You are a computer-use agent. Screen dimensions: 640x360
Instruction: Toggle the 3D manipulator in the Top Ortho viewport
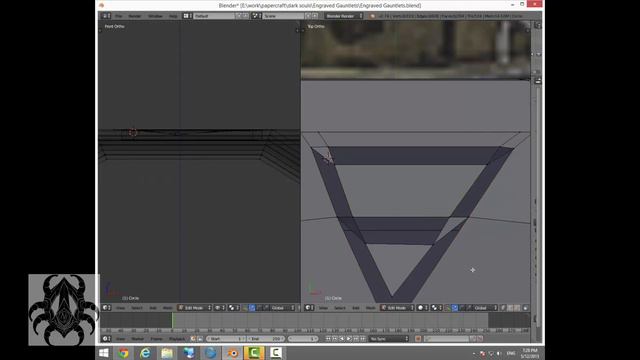click(x=447, y=308)
